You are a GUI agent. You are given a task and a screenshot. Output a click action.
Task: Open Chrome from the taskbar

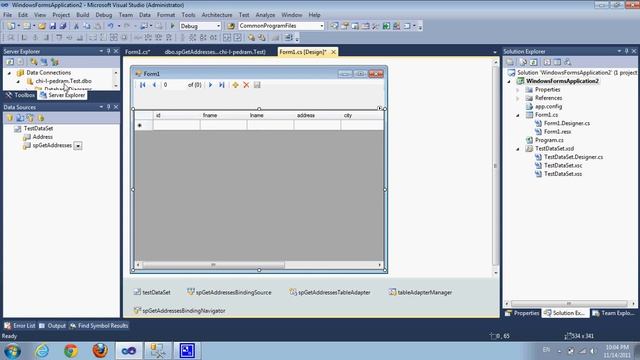(71, 351)
